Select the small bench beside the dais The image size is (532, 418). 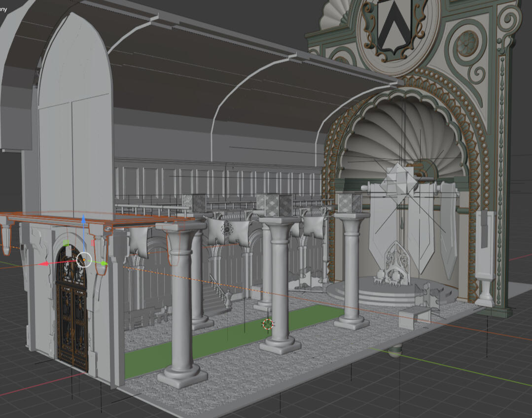pyautogui.click(x=413, y=316)
